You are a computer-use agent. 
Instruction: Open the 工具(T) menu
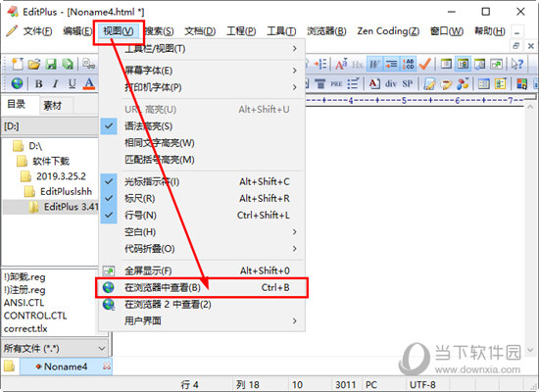[x=281, y=31]
